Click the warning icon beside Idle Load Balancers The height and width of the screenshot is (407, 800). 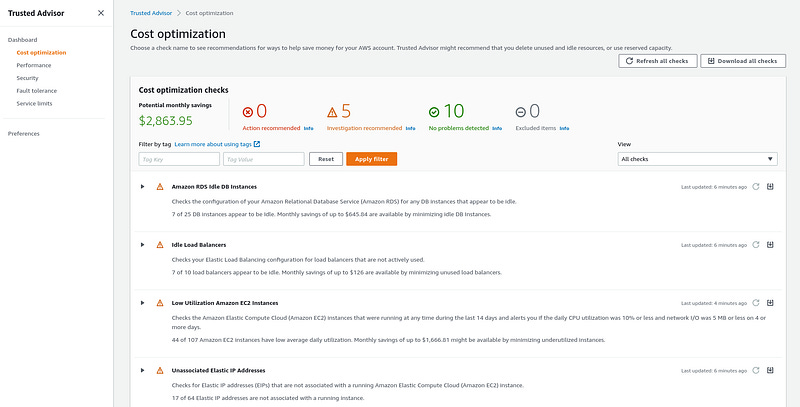pos(160,245)
